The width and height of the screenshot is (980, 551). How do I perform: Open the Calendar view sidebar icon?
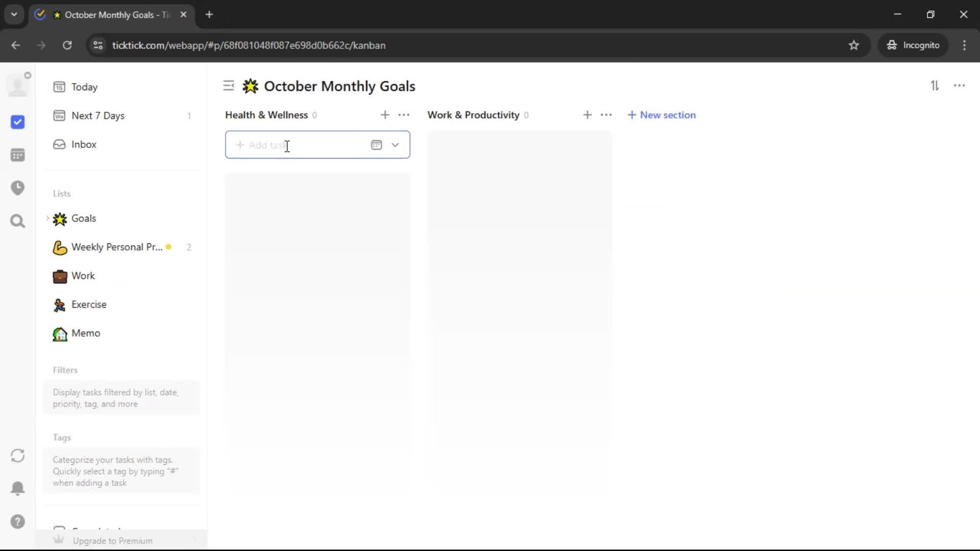click(x=17, y=155)
